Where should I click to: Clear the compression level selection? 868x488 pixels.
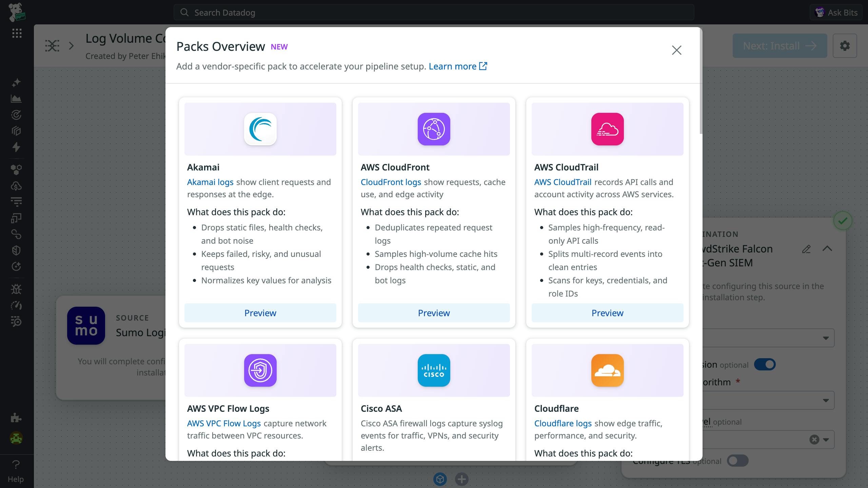click(814, 440)
